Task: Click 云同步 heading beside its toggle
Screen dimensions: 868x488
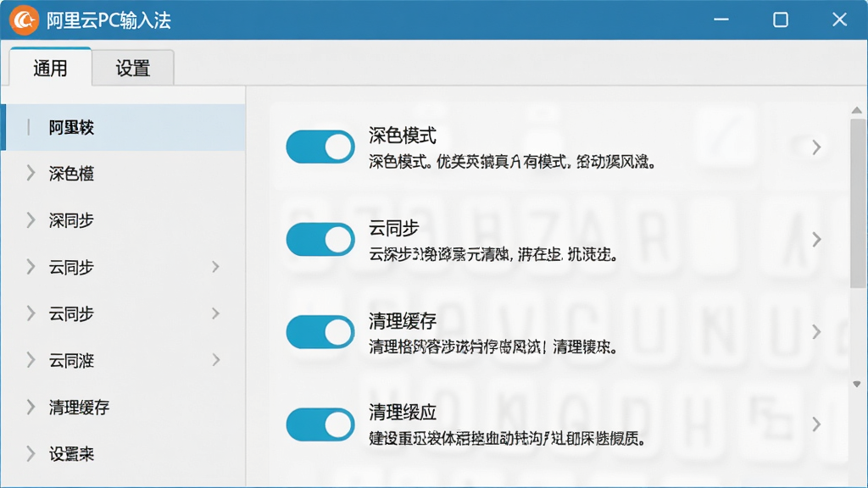Action: pyautogui.click(x=393, y=227)
